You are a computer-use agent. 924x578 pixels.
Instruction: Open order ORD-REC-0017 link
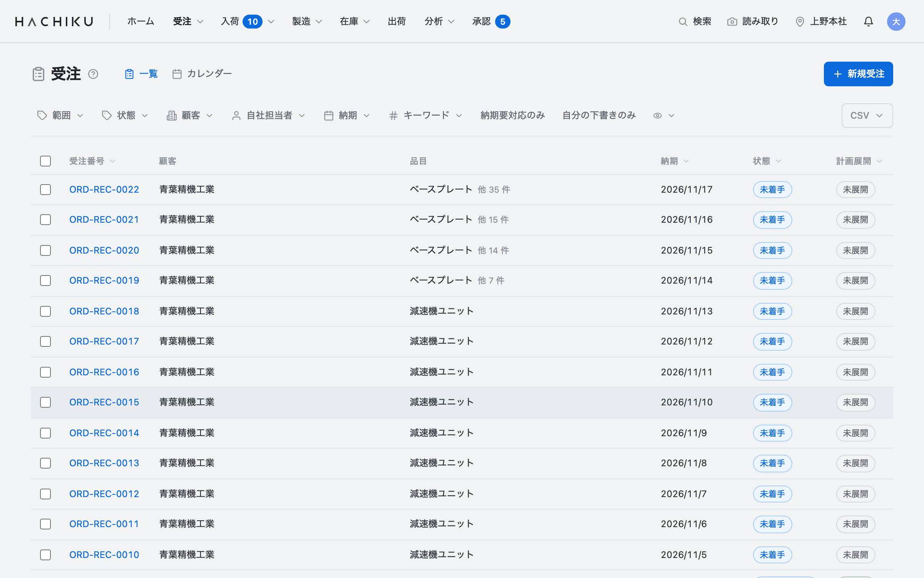104,341
